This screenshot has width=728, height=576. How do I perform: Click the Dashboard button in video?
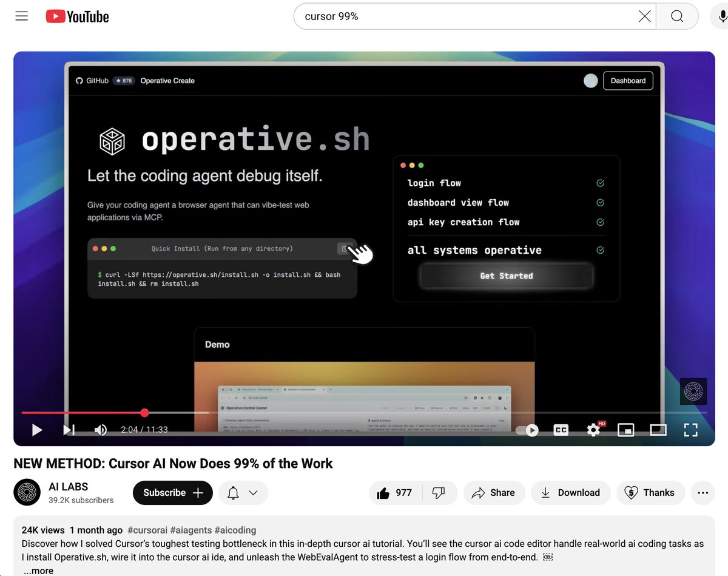pos(628,81)
